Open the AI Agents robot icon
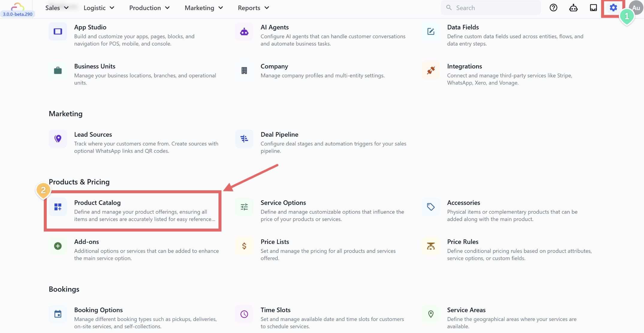The height and width of the screenshot is (333, 644). [244, 31]
